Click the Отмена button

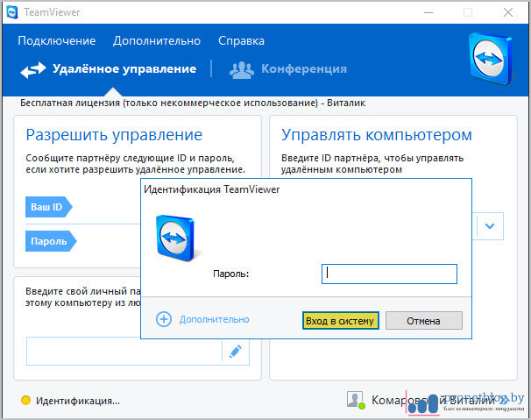[x=423, y=321]
